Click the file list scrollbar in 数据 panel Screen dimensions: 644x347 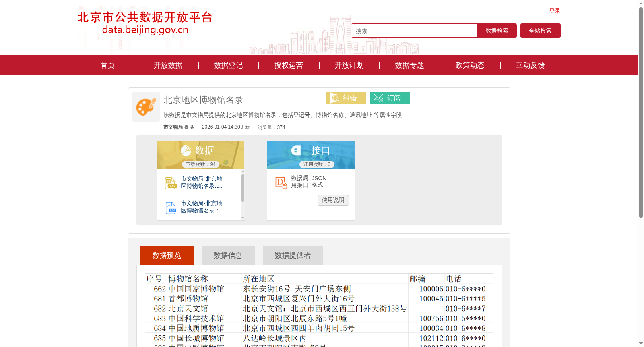pos(243,187)
